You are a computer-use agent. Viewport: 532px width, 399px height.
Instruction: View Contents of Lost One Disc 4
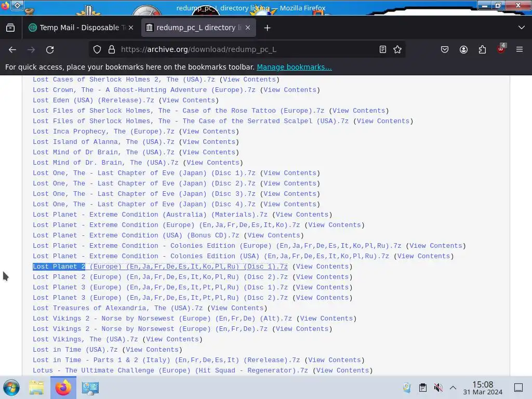(x=290, y=204)
